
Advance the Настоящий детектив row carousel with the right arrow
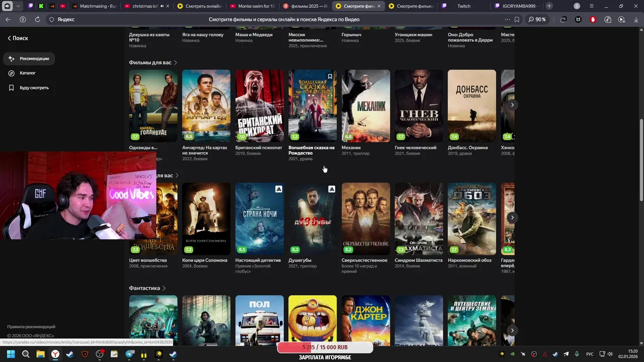pyautogui.click(x=512, y=217)
